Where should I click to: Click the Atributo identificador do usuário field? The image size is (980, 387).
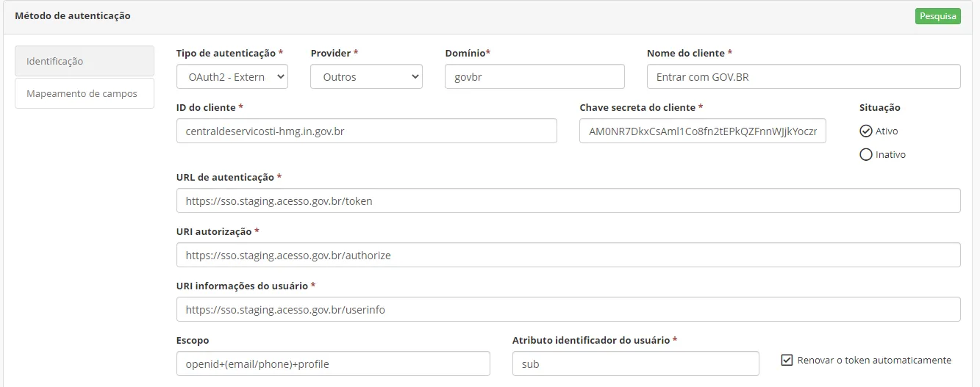click(x=636, y=364)
